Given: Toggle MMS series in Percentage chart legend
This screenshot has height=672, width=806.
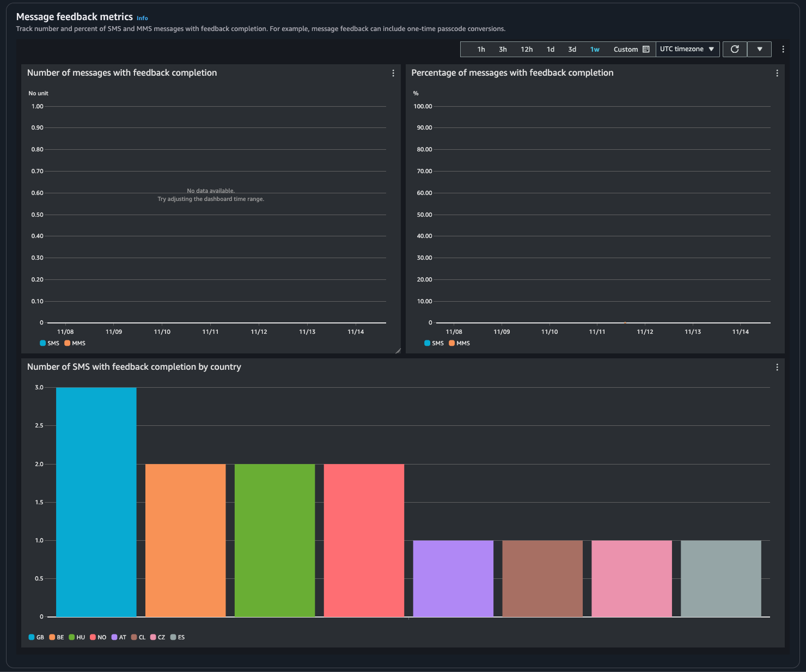Looking at the screenshot, I should (x=459, y=344).
